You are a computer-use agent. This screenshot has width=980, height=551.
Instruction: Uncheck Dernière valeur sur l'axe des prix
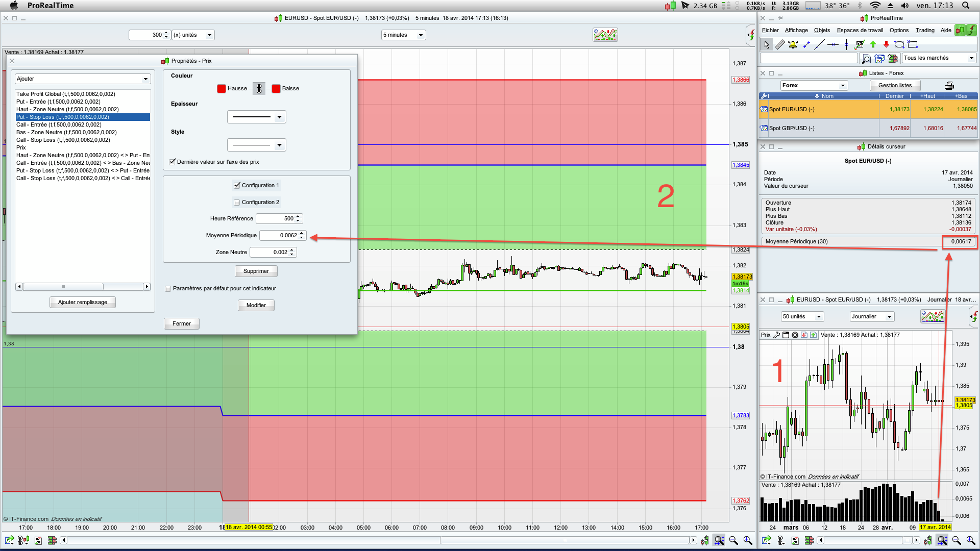tap(173, 162)
